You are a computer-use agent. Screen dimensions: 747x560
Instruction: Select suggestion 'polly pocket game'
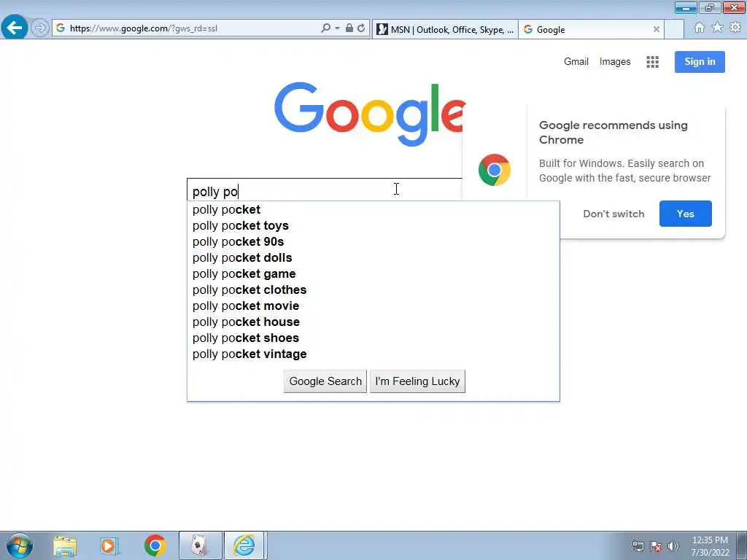tap(373, 274)
